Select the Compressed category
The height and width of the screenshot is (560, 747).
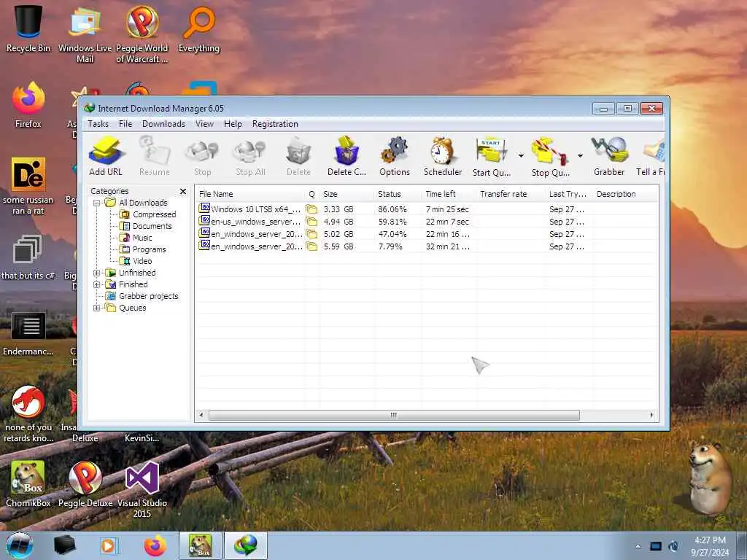click(147, 214)
